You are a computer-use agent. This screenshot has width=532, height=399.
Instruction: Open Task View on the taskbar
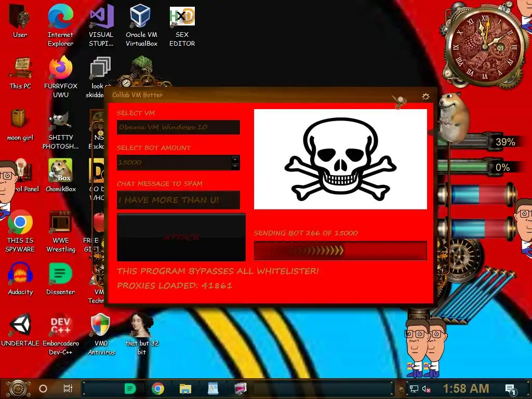[x=68, y=389]
